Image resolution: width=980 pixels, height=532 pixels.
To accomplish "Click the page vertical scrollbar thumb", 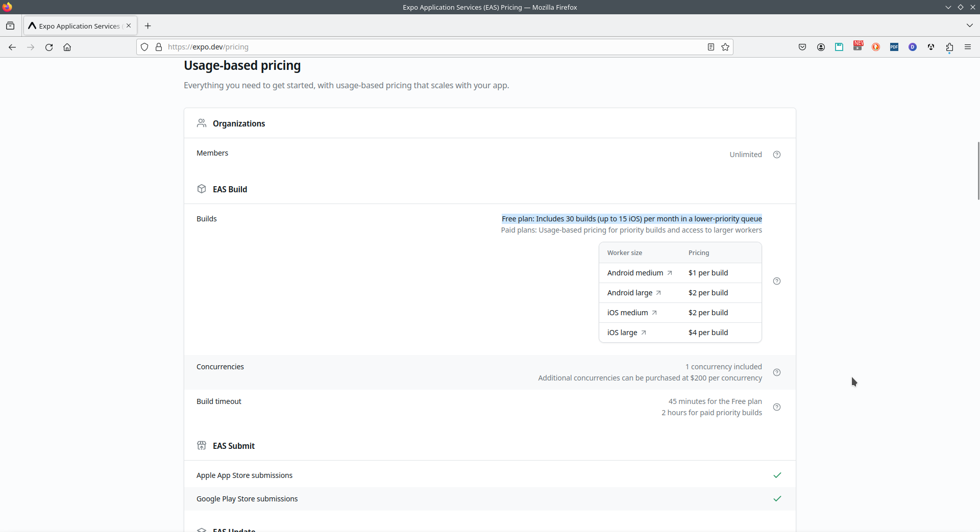I will tap(978, 171).
